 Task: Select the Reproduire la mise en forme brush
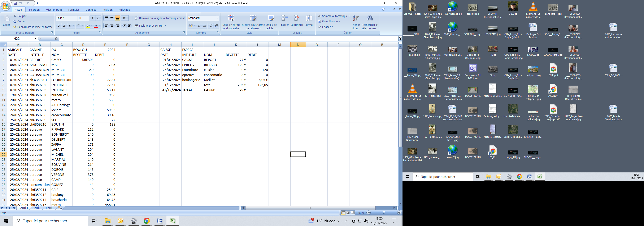tap(15, 27)
